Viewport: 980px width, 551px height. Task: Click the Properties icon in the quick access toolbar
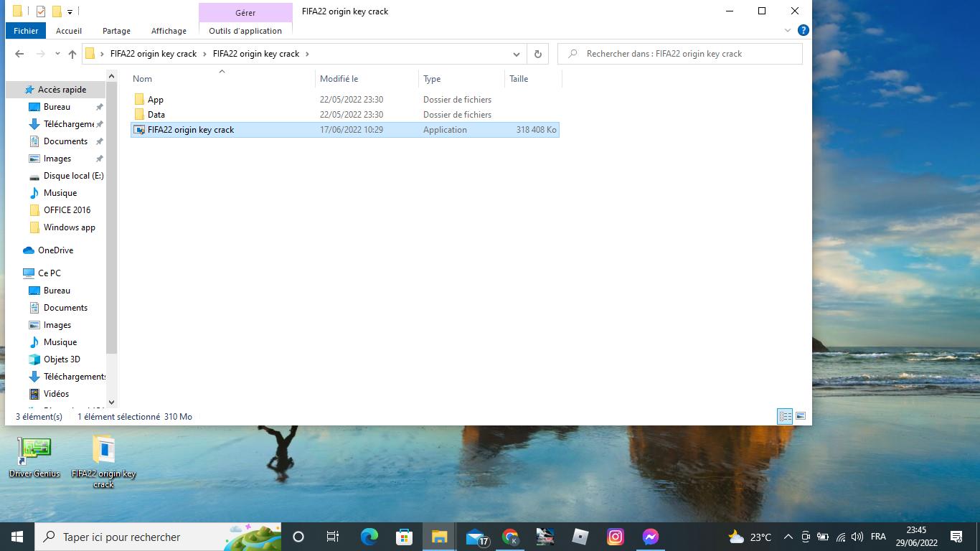[41, 11]
